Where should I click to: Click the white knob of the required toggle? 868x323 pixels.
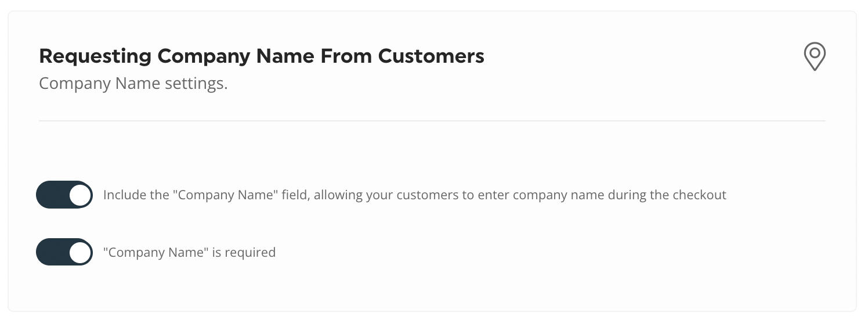click(80, 252)
